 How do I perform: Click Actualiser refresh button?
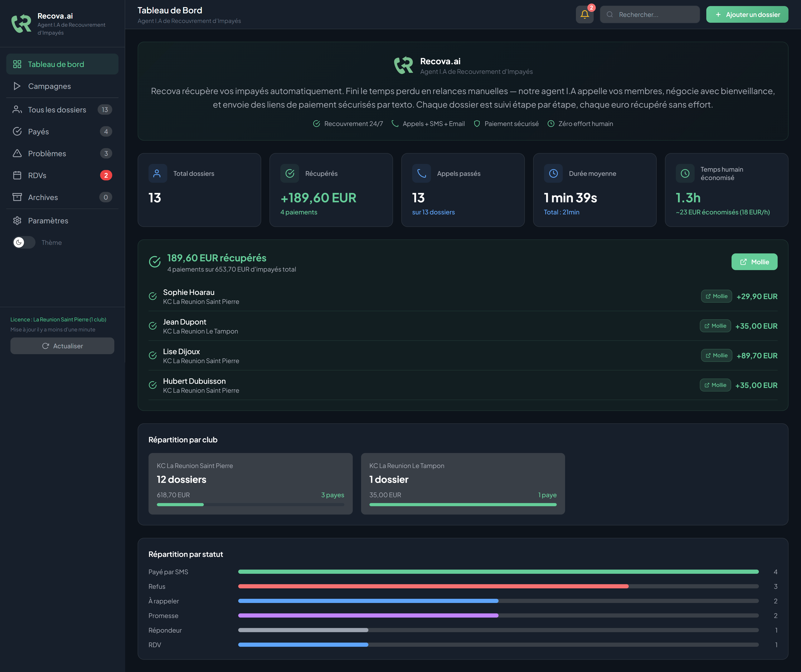[x=62, y=346]
